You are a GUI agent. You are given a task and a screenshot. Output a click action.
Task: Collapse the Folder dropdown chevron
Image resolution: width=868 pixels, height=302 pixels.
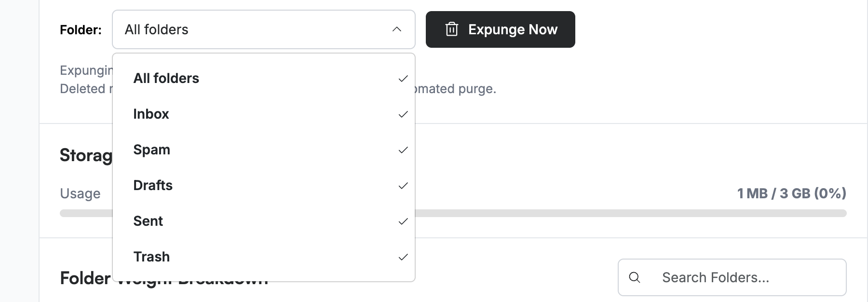point(397,29)
